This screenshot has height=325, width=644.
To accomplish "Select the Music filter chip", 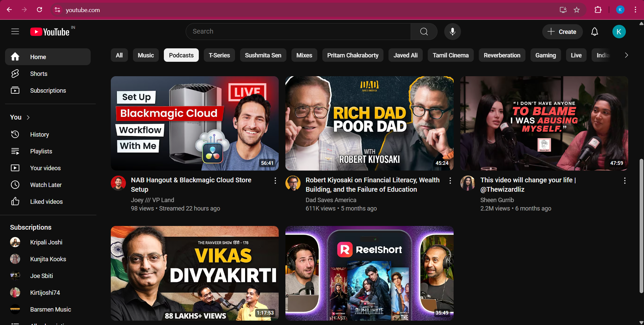I will (146, 55).
